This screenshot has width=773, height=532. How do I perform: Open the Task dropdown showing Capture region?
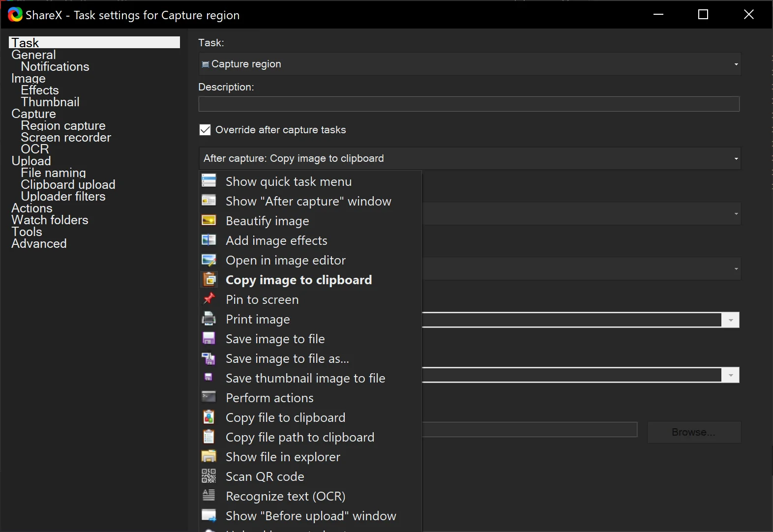[x=470, y=64]
